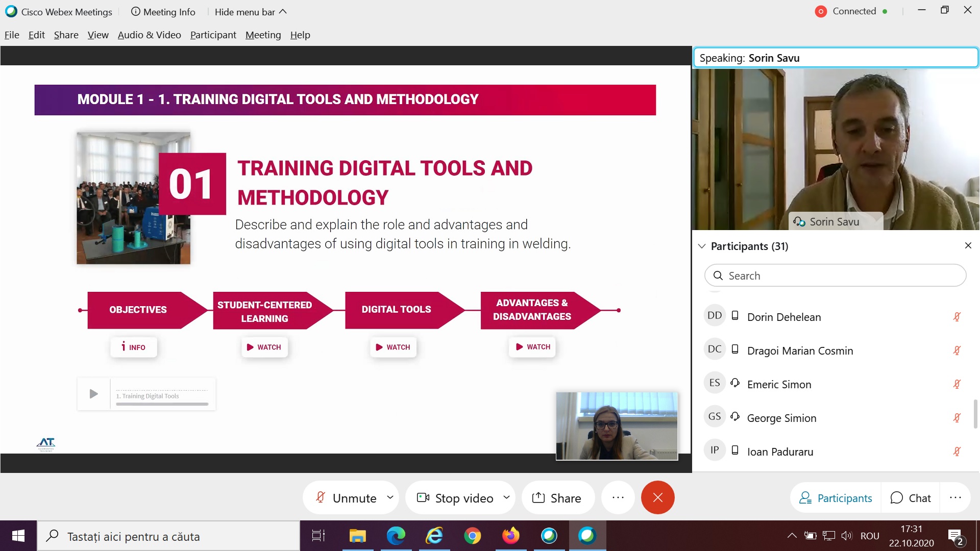Expand the audio options arrow beside Unmute
This screenshot has width=980, height=551.
tap(390, 497)
